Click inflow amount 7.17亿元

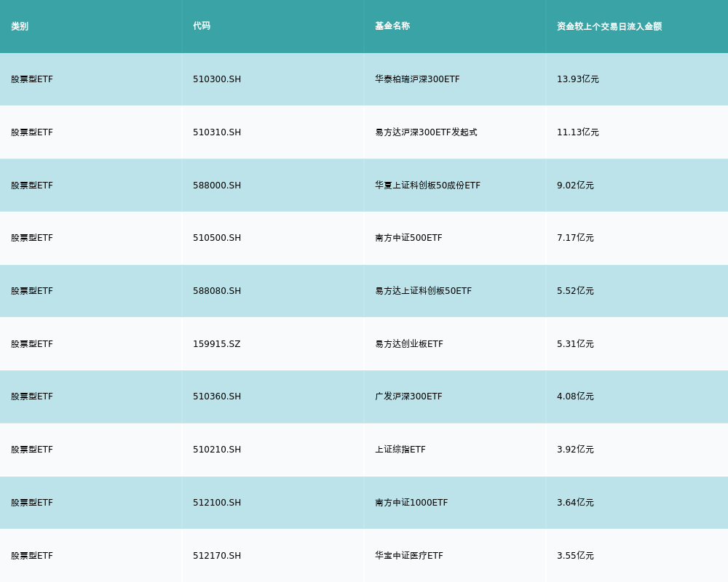pos(575,238)
